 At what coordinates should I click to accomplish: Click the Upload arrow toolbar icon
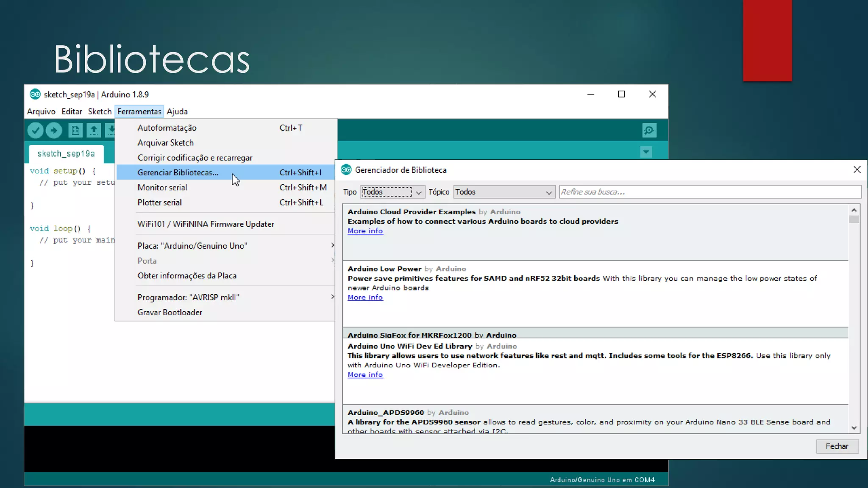54,130
